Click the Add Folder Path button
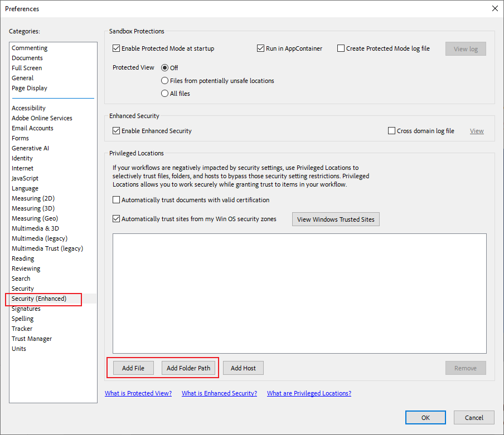 [x=189, y=368]
